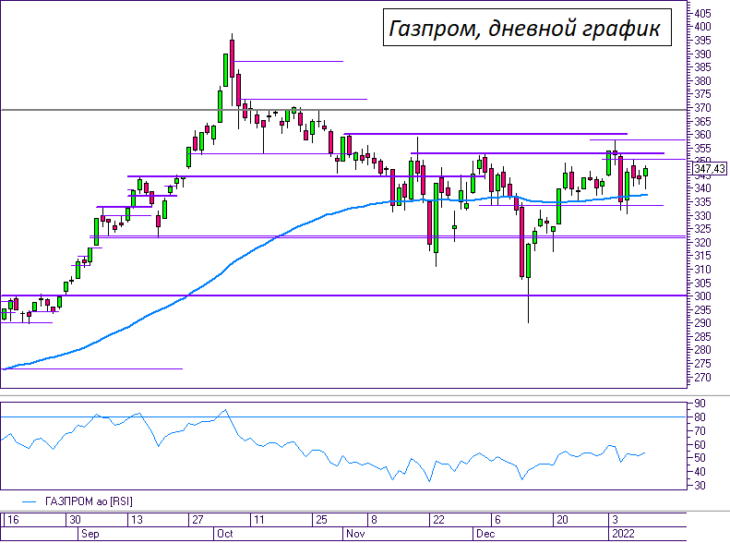Click price axis label 325
This screenshot has width=730, height=543.
pos(703,229)
